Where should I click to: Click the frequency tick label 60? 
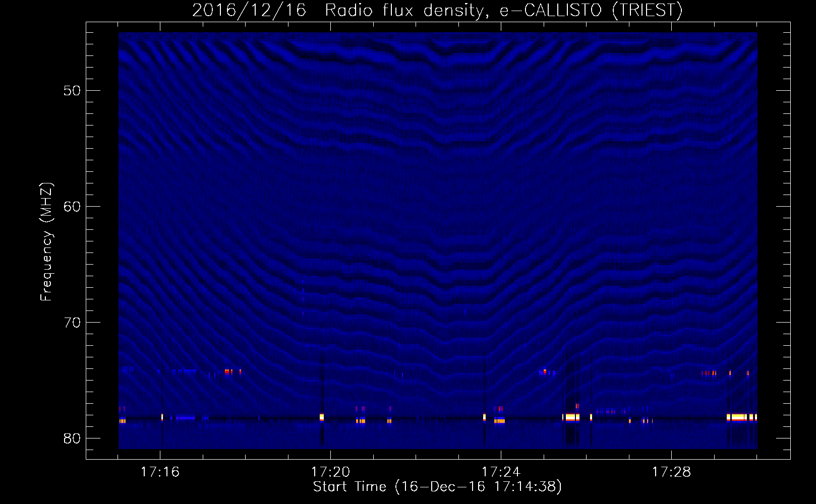[72, 207]
